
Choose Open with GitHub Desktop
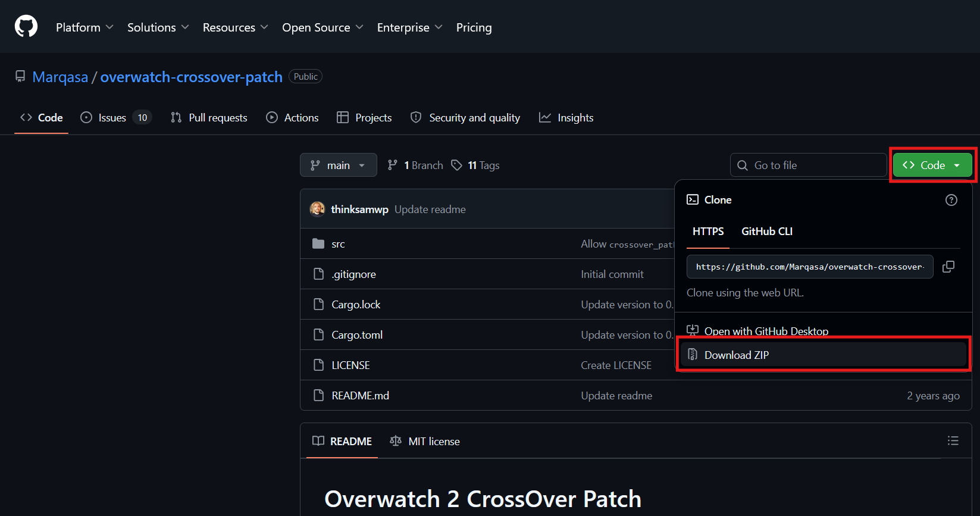[x=824, y=332]
